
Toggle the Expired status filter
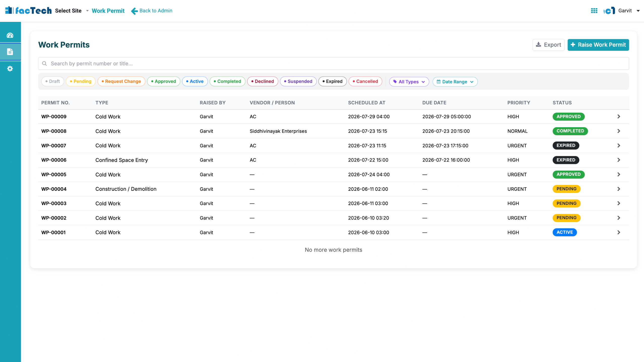pyautogui.click(x=333, y=81)
